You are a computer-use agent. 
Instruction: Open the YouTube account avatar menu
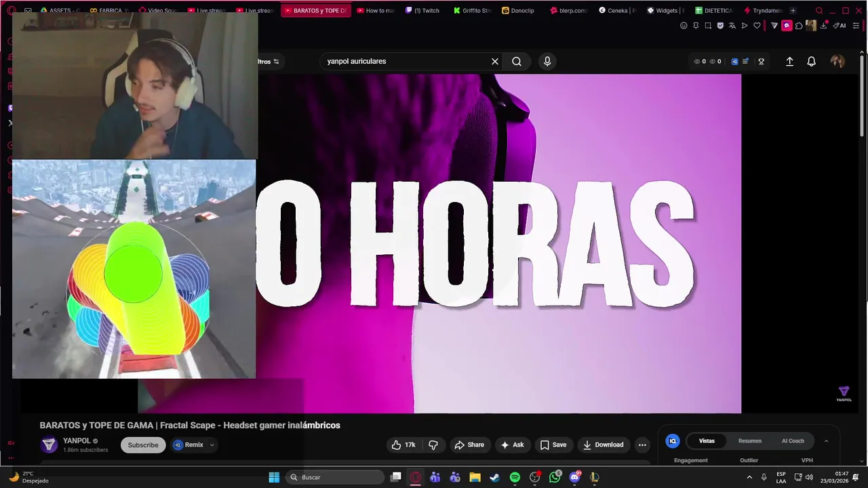[837, 61]
